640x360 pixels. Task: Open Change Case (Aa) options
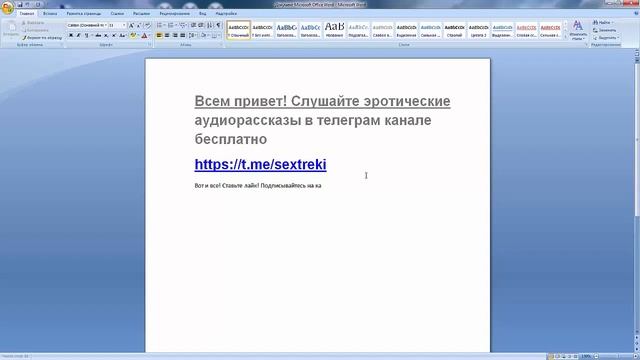[122, 36]
